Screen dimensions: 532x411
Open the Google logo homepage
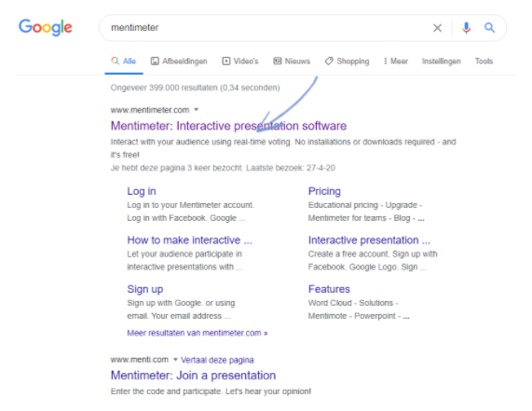46,27
